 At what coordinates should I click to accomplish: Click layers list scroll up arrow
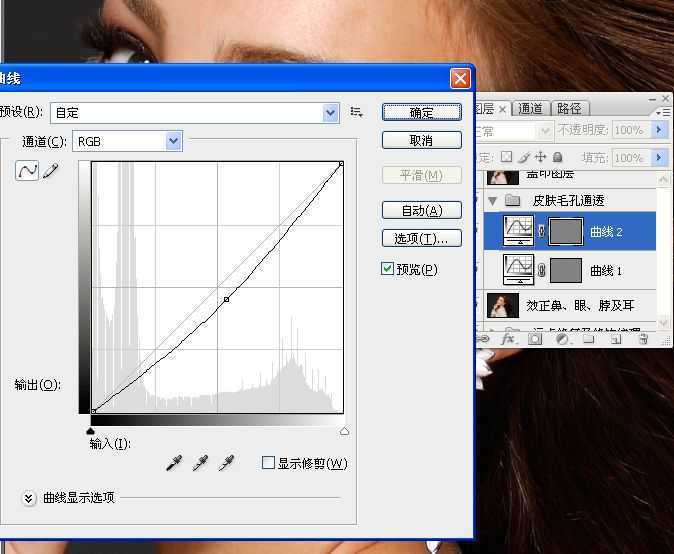pyautogui.click(x=663, y=180)
